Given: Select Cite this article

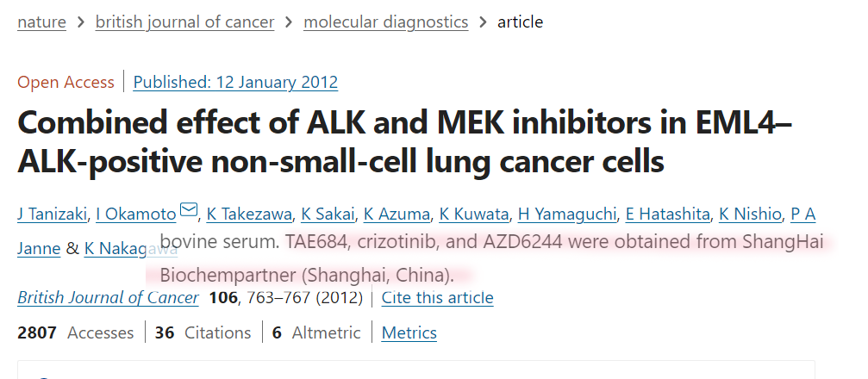Looking at the screenshot, I should [437, 298].
